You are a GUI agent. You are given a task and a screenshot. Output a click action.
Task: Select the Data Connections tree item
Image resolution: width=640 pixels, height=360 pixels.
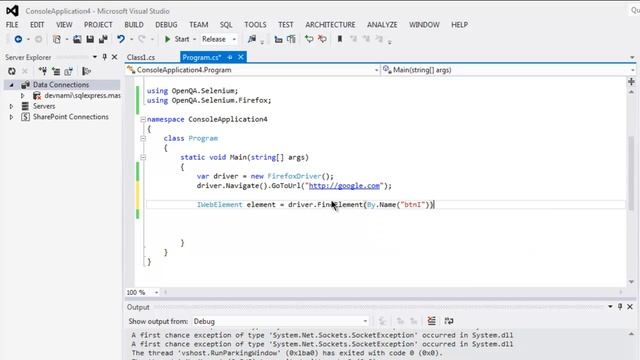tap(61, 85)
